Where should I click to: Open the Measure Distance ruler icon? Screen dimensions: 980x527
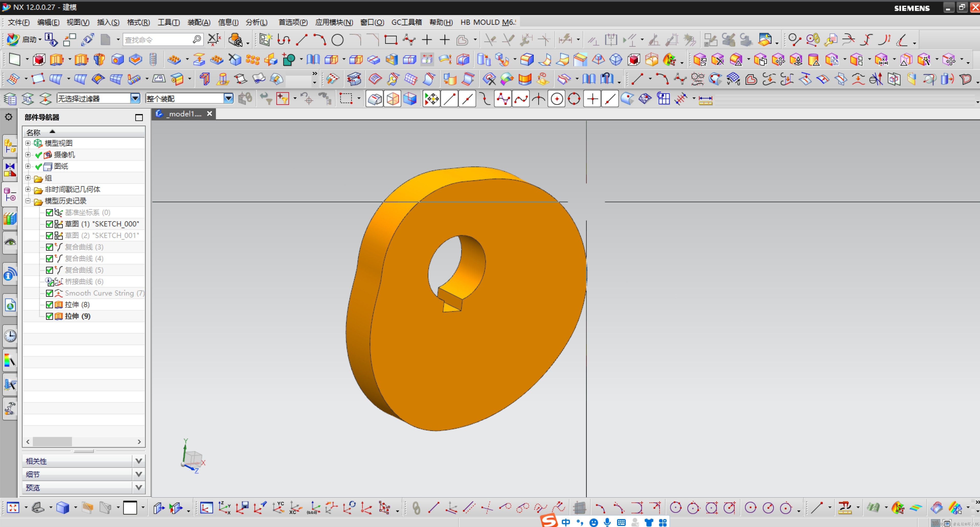pyautogui.click(x=705, y=100)
